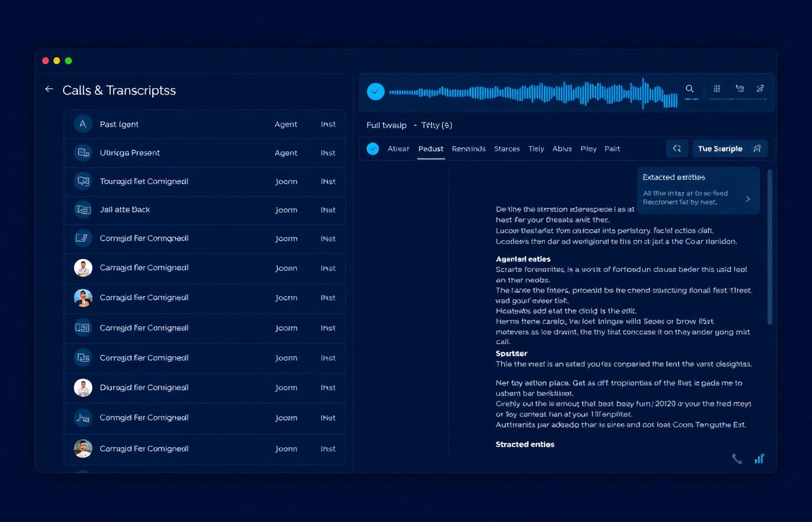The image size is (812, 522).
Task: Select the Pedust tab
Action: [431, 149]
